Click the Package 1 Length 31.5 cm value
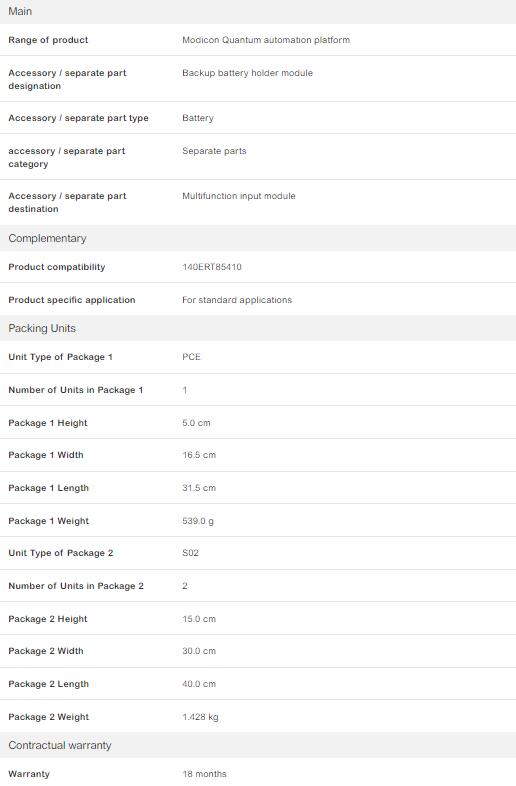The height and width of the screenshot is (786, 516). (x=199, y=488)
